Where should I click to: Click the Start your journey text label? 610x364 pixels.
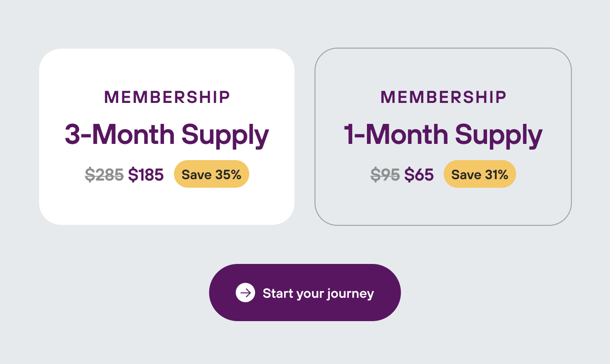point(318,293)
